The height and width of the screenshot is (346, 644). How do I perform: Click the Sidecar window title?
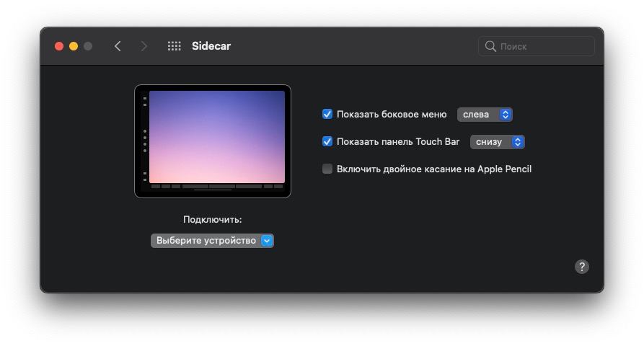[211, 46]
